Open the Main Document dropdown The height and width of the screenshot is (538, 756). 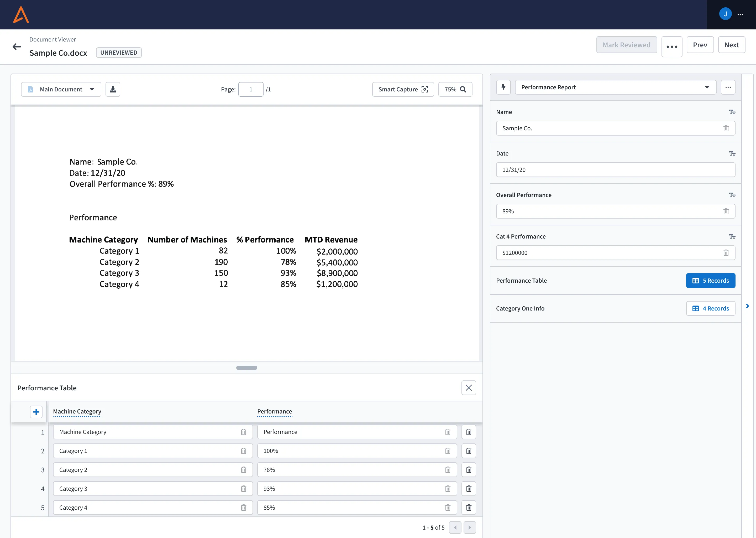tap(61, 89)
